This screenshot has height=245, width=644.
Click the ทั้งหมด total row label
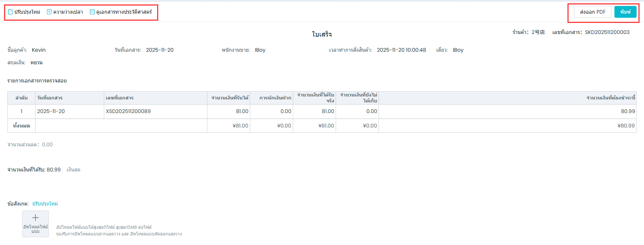click(21, 126)
